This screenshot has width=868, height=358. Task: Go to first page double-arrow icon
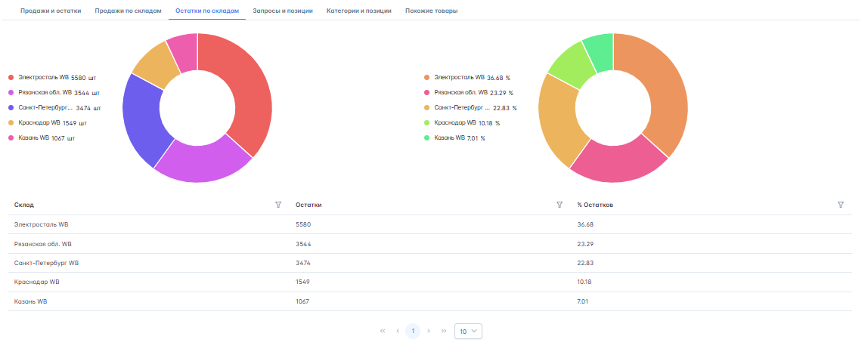[x=383, y=331]
